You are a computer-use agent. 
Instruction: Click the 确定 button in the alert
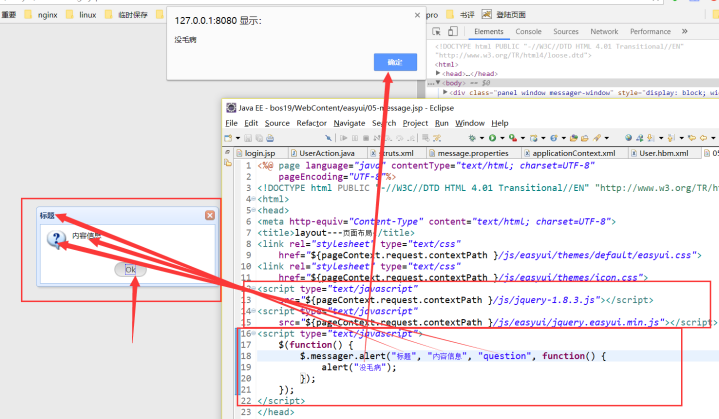(x=395, y=62)
